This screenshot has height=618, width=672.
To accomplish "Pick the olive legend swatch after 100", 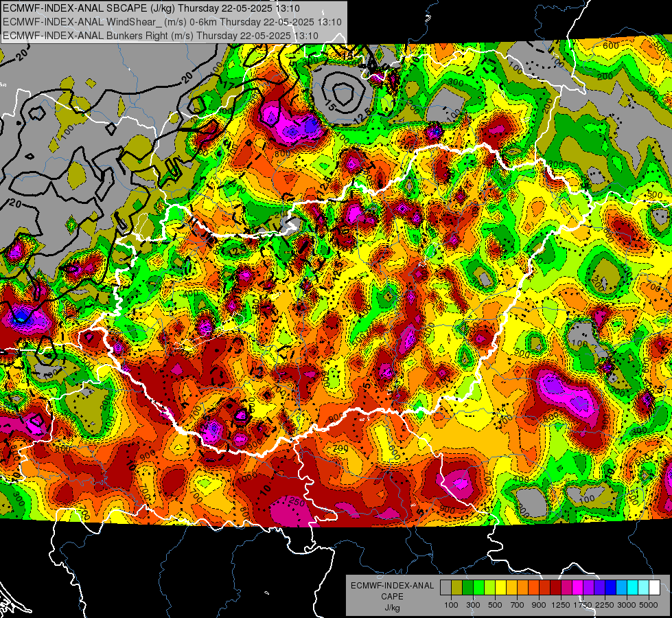I will click(x=457, y=587).
